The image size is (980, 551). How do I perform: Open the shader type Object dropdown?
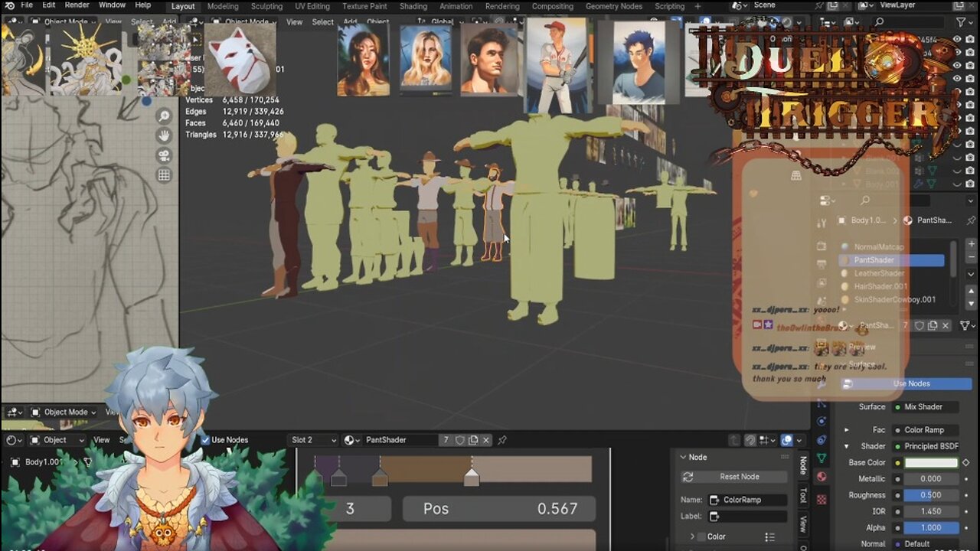(57, 440)
